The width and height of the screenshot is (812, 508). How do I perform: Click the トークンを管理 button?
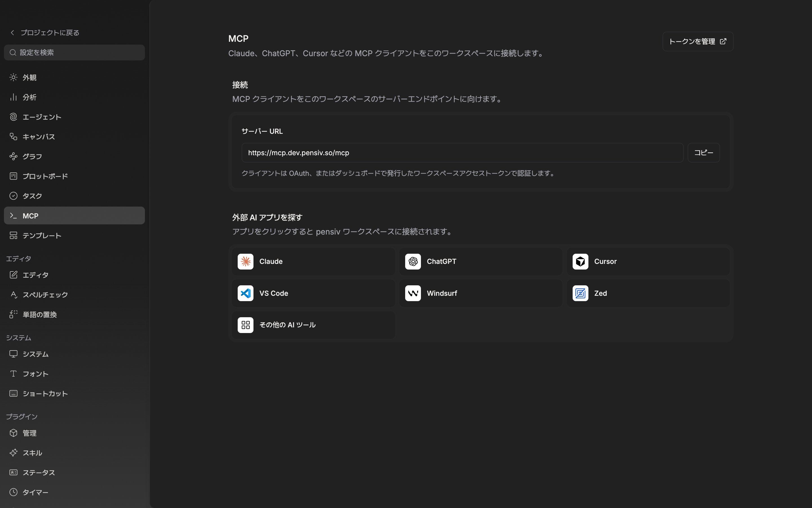click(x=698, y=41)
